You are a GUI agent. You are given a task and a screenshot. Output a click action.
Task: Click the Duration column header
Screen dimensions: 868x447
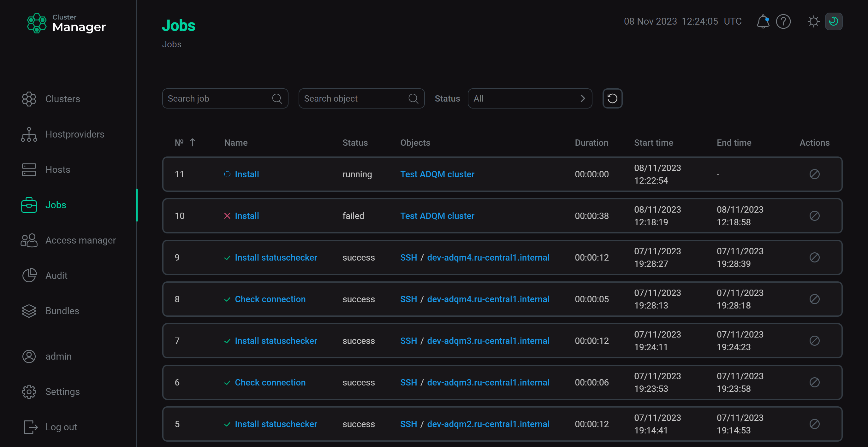point(592,143)
